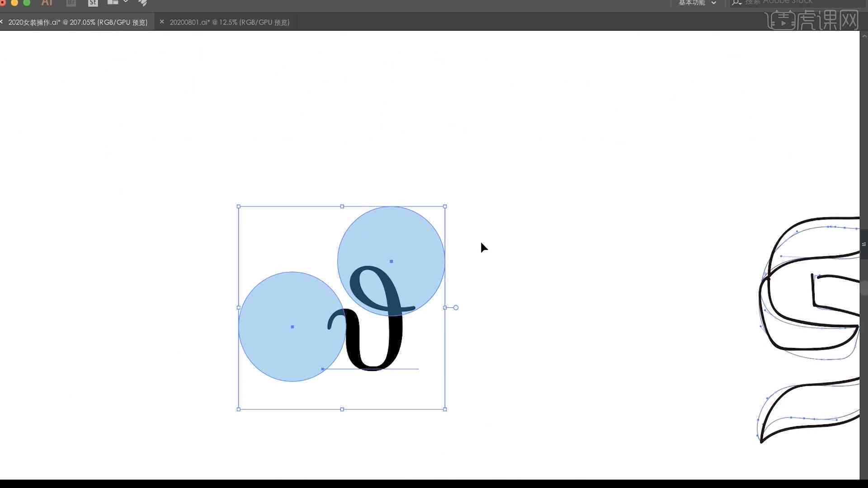Click the search magnifier icon

(x=736, y=2)
